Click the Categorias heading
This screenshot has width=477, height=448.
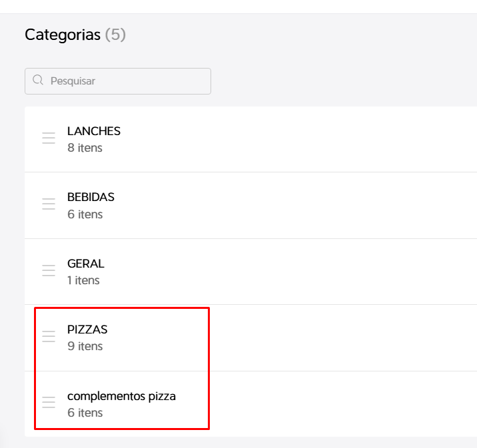[x=63, y=35]
